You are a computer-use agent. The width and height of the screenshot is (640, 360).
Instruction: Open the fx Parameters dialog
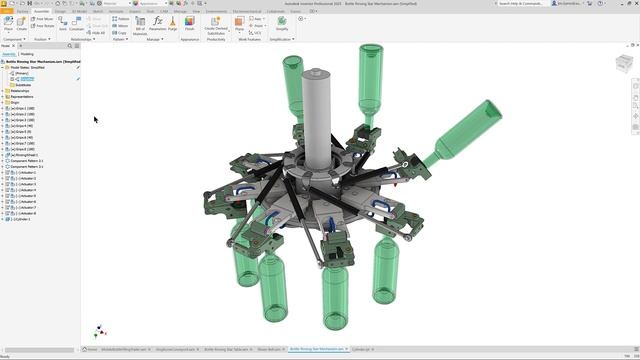[158, 24]
